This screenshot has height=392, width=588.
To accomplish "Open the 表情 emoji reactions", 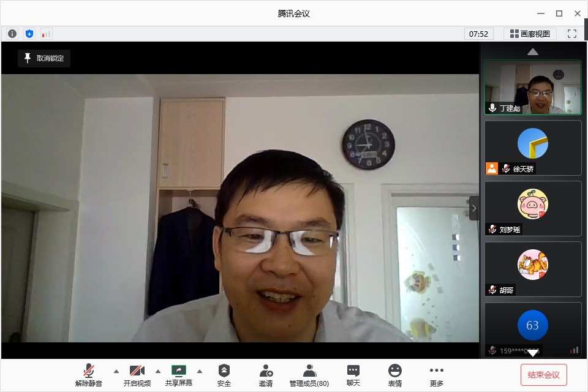I will pos(395,375).
